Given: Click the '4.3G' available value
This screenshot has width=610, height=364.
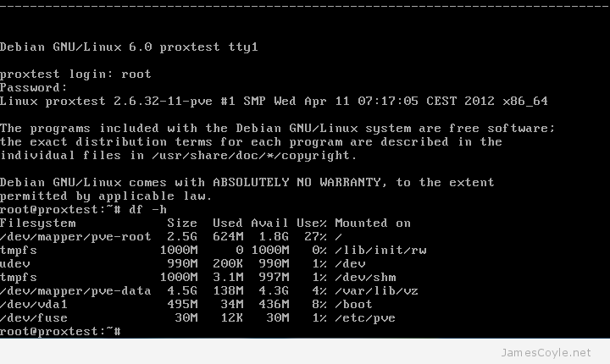Looking at the screenshot, I should coord(274,291).
